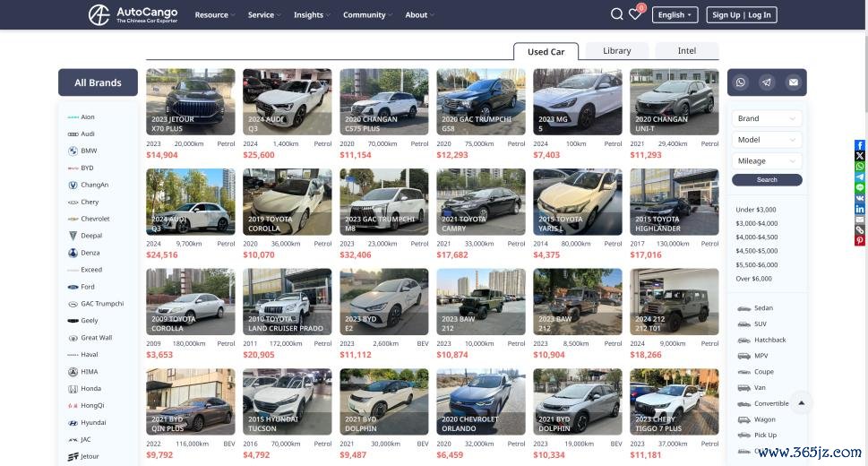Open the 2023 Jetour X70 Plus listing
This screenshot has height=466, width=868.
pos(191,102)
